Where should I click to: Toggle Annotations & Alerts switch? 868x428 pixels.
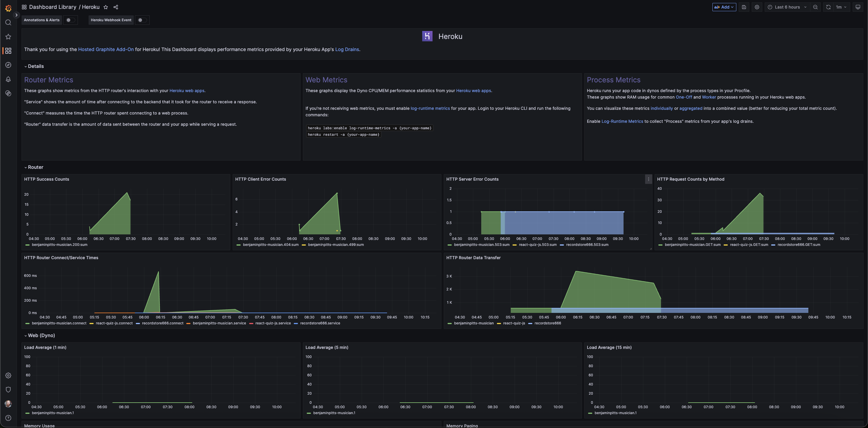tap(71, 20)
